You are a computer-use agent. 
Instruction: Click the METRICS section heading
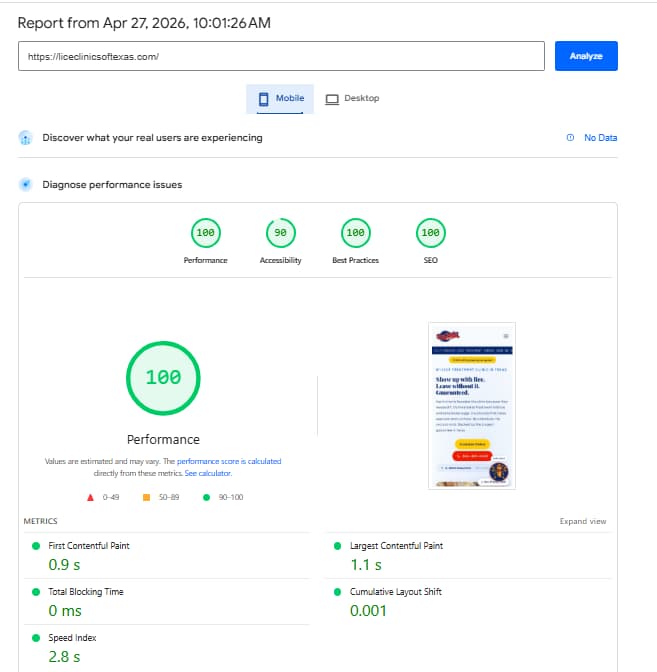pos(40,521)
